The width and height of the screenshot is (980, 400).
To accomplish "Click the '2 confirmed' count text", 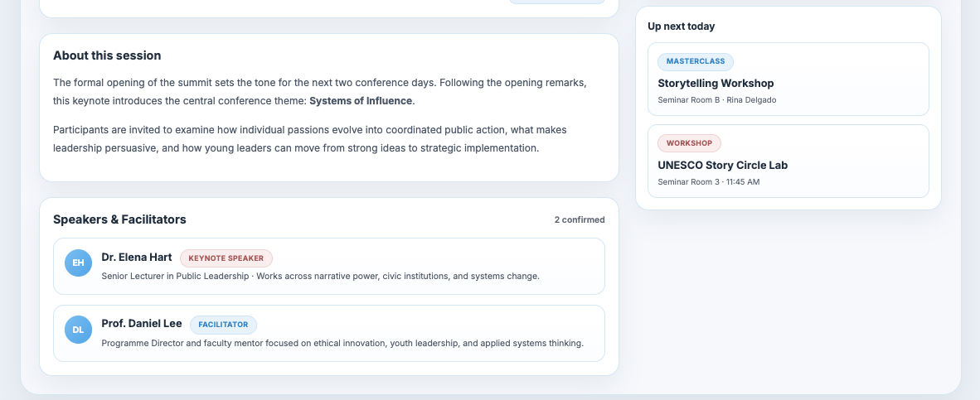I will tap(580, 219).
